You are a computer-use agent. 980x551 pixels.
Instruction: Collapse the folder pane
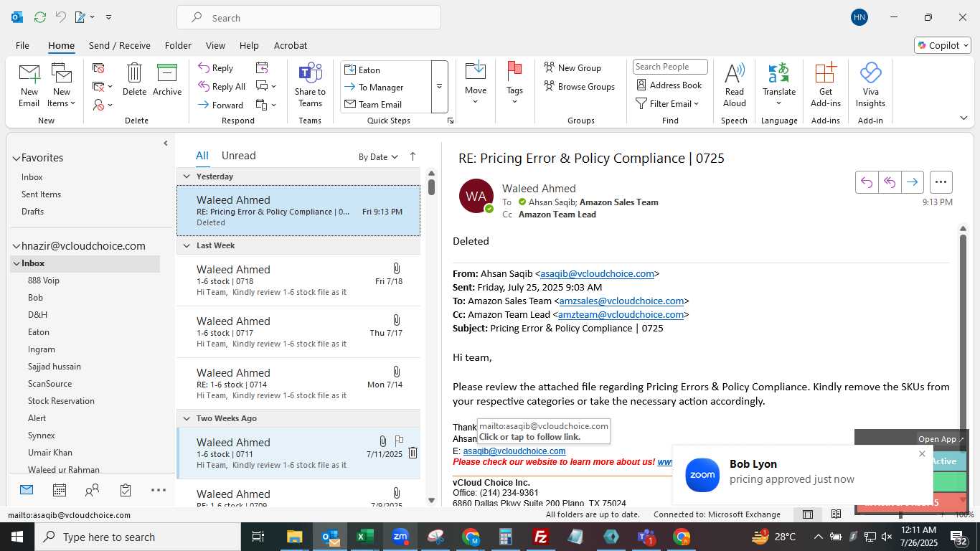(166, 143)
